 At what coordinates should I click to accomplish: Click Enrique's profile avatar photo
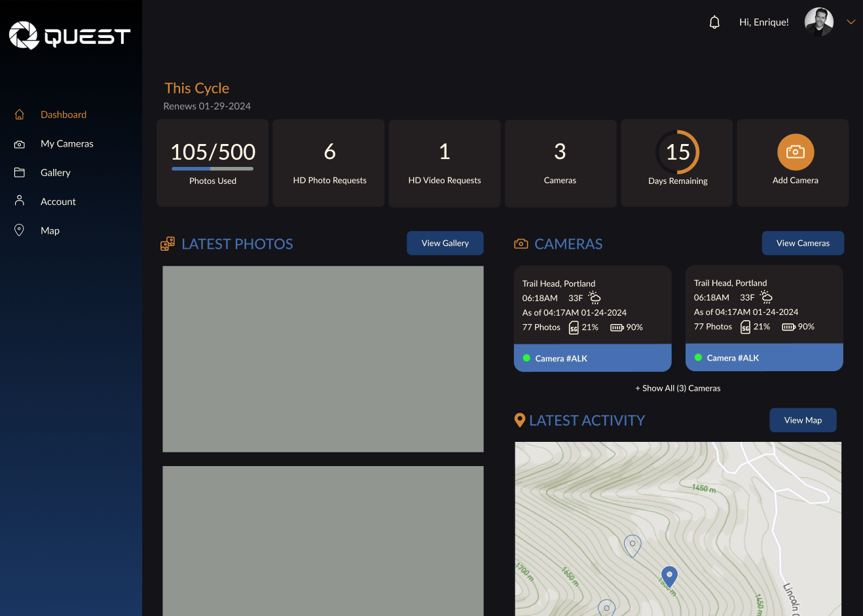(x=819, y=22)
